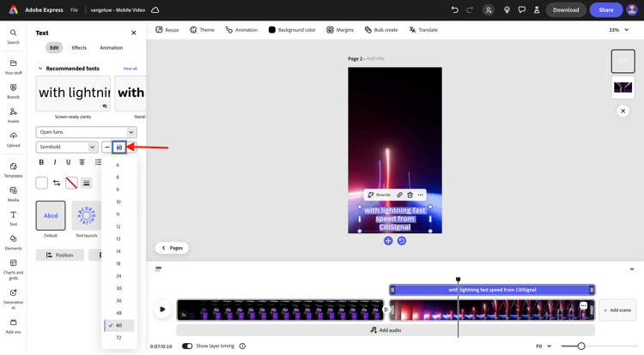Viewport: 644px width, 355px height.
Task: Open Your stuff in sidebar
Action: (x=13, y=67)
